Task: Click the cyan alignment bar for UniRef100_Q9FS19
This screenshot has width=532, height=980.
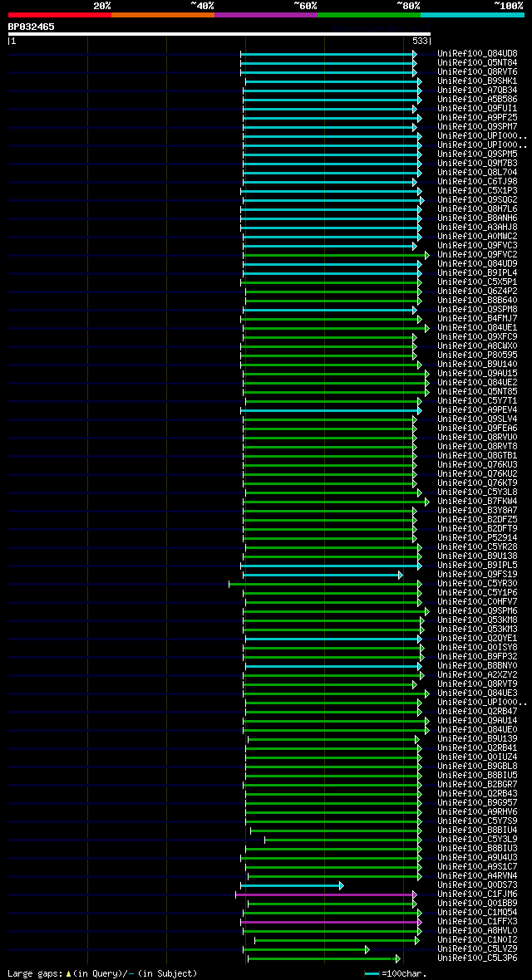Action: tap(323, 574)
